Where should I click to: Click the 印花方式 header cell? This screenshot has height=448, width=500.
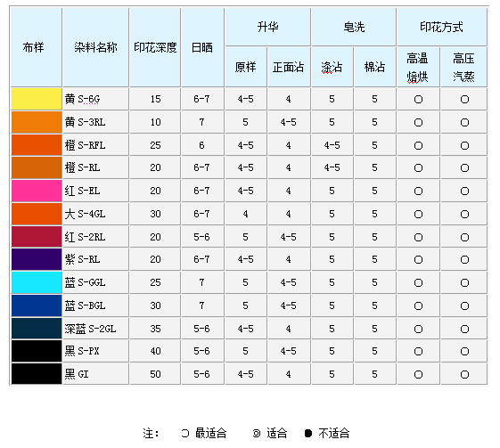(x=442, y=27)
